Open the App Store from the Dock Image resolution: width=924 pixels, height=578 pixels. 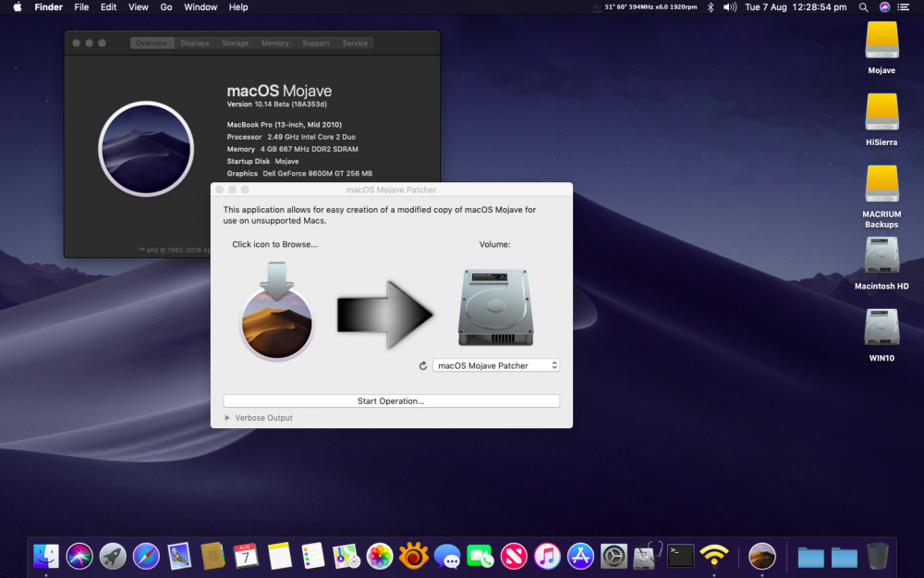(x=580, y=556)
